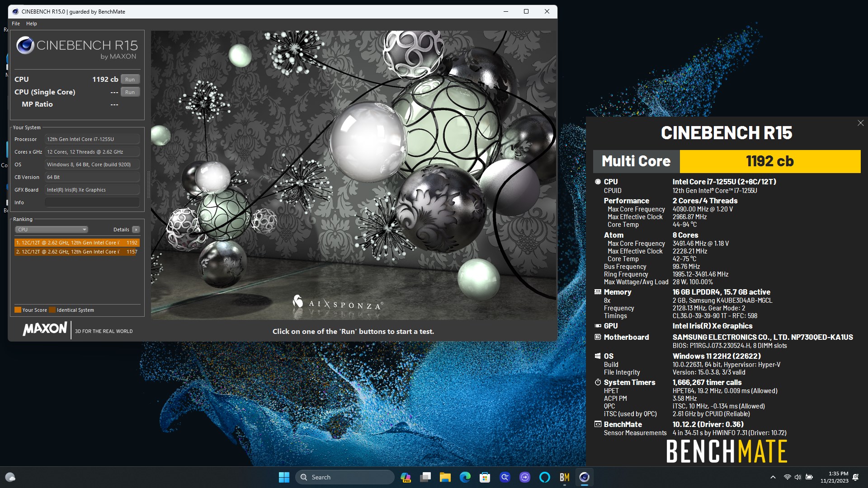Click the BenchMate version section icon

tap(598, 424)
